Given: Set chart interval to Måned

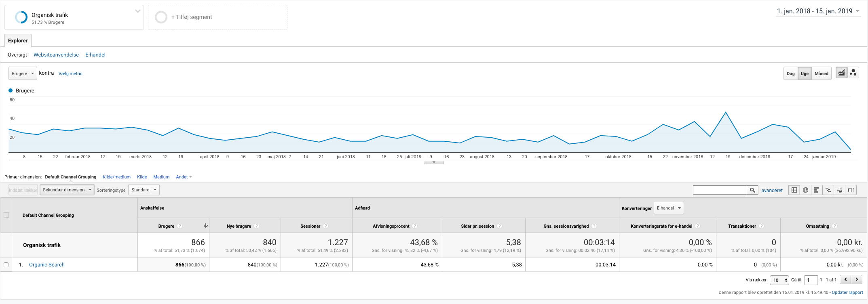Looking at the screenshot, I should tap(821, 73).
